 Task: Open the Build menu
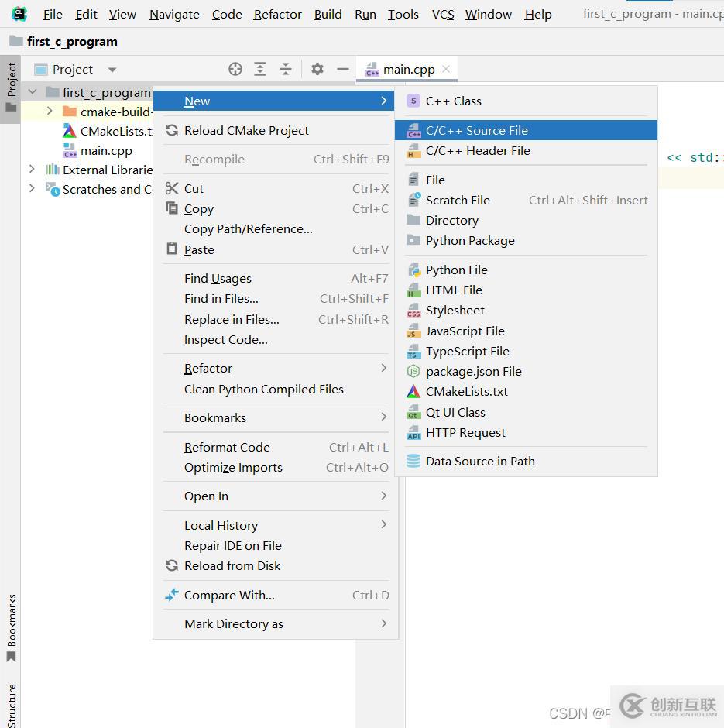tap(328, 15)
